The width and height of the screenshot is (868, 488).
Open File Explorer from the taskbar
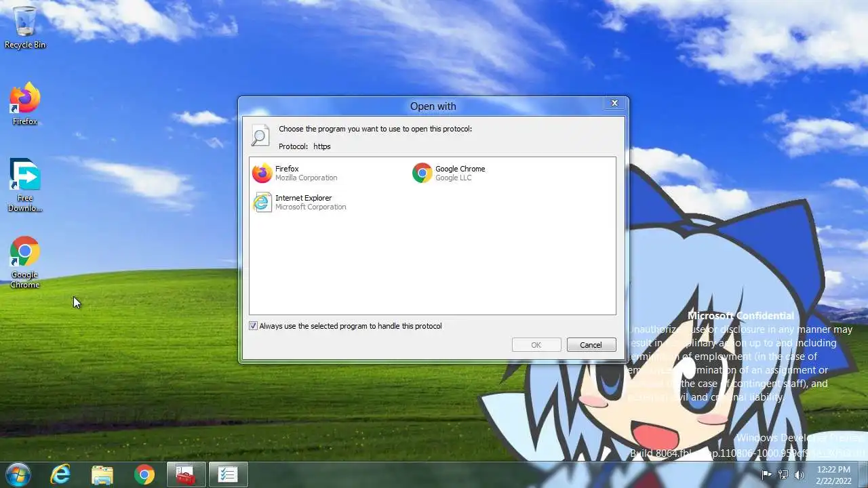(x=102, y=474)
